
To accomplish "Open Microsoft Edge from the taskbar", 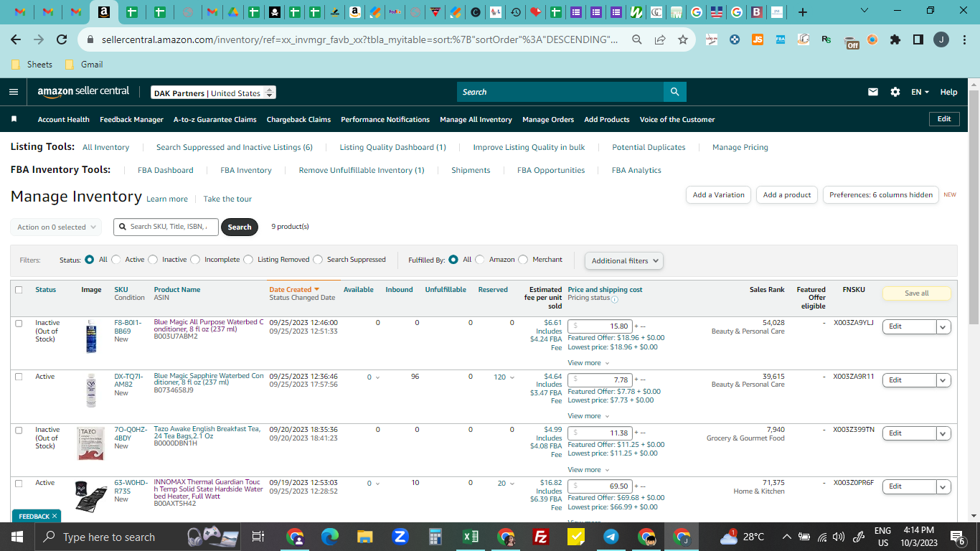I will 329,537.
